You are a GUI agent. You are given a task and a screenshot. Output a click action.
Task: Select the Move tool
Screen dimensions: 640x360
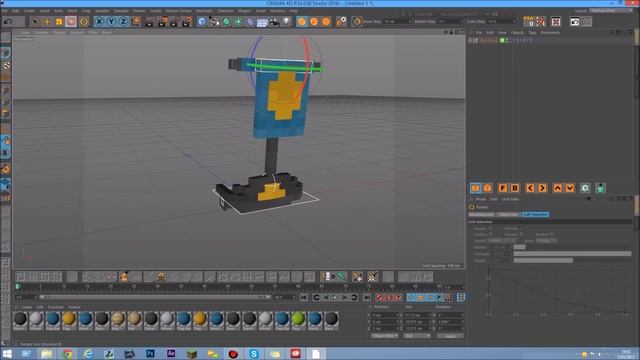point(47,22)
